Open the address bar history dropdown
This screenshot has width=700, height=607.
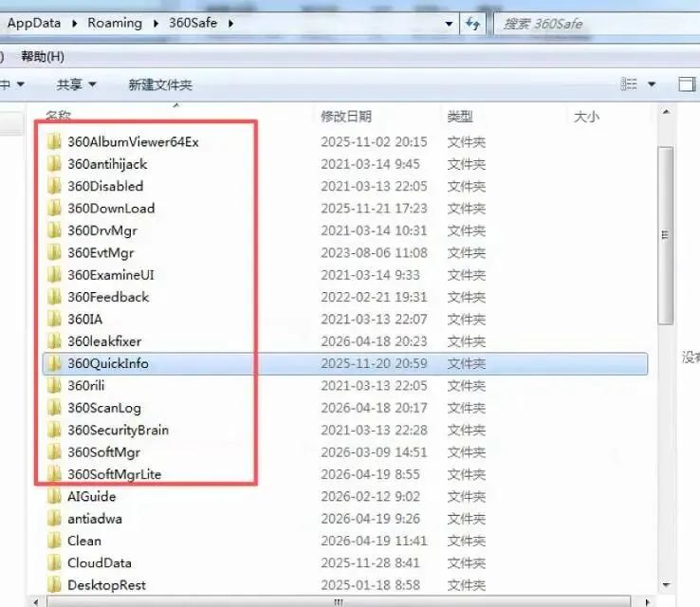[x=449, y=24]
